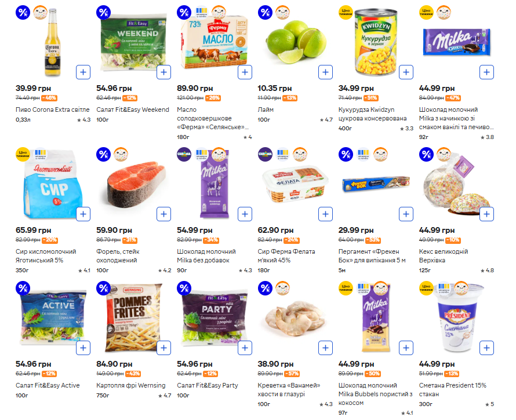Click the percent discount badge on Corona
The height and width of the screenshot is (420, 516).
pyautogui.click(x=23, y=12)
